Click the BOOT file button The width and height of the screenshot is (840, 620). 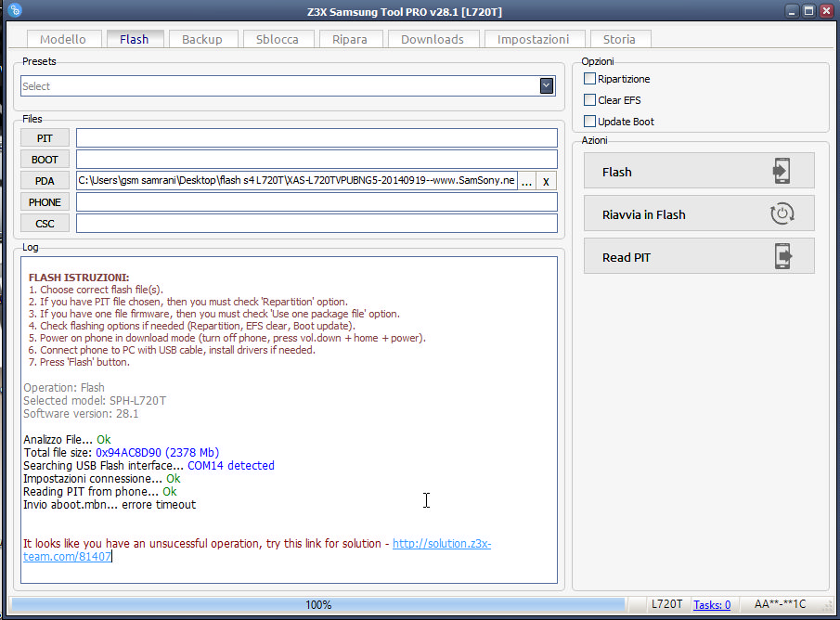tap(45, 159)
